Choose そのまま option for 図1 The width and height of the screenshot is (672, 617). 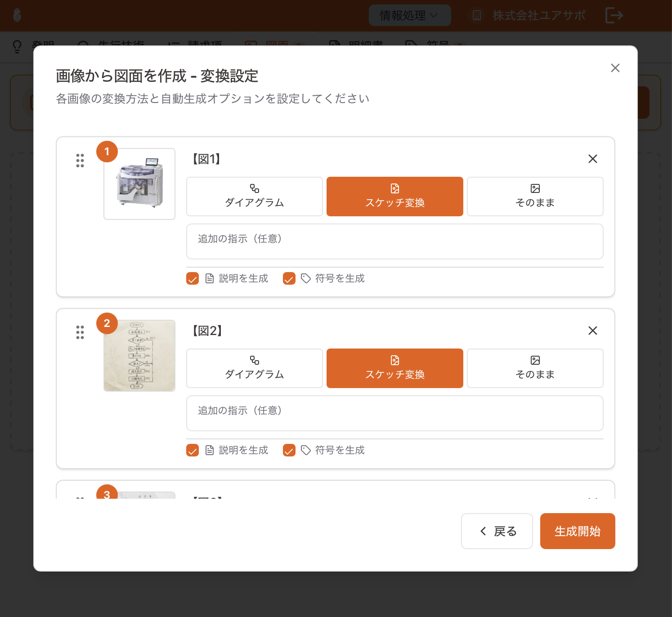pyautogui.click(x=535, y=197)
